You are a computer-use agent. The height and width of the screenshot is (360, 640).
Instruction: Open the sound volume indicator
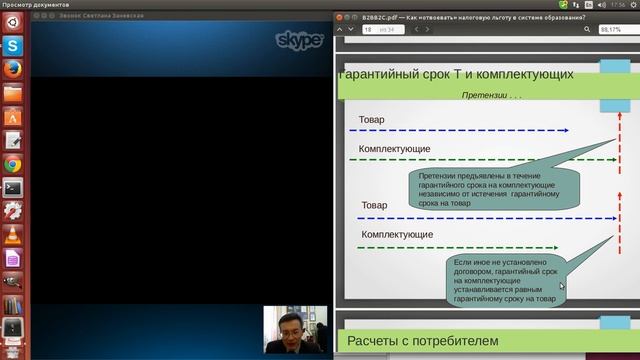602,5
